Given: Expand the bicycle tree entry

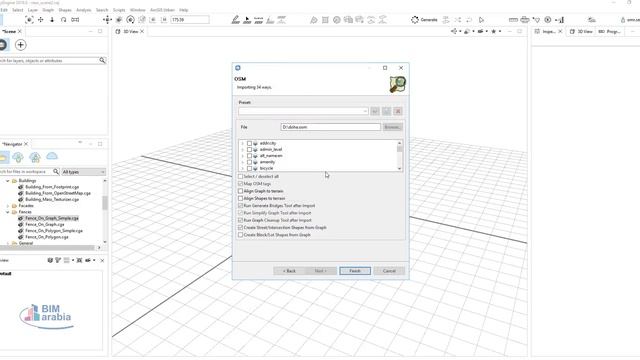Looking at the screenshot, I should (x=242, y=168).
